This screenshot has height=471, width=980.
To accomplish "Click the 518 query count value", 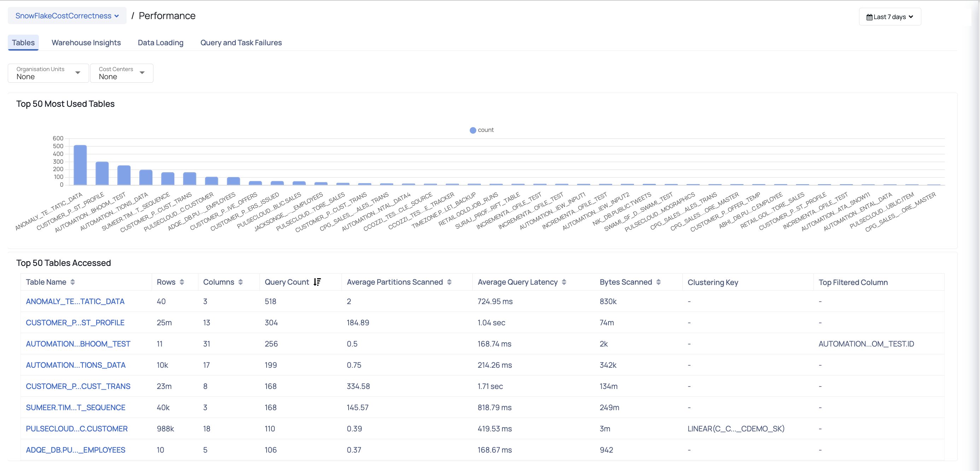I will pos(270,301).
